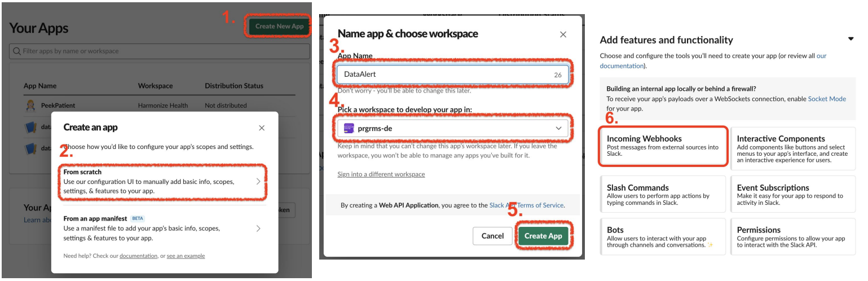Click the Create App button

click(x=543, y=236)
